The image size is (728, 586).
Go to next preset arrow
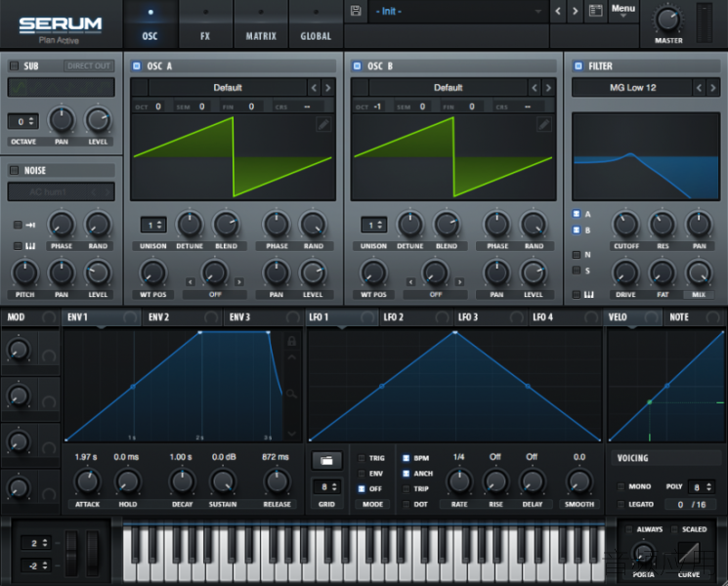coord(576,11)
